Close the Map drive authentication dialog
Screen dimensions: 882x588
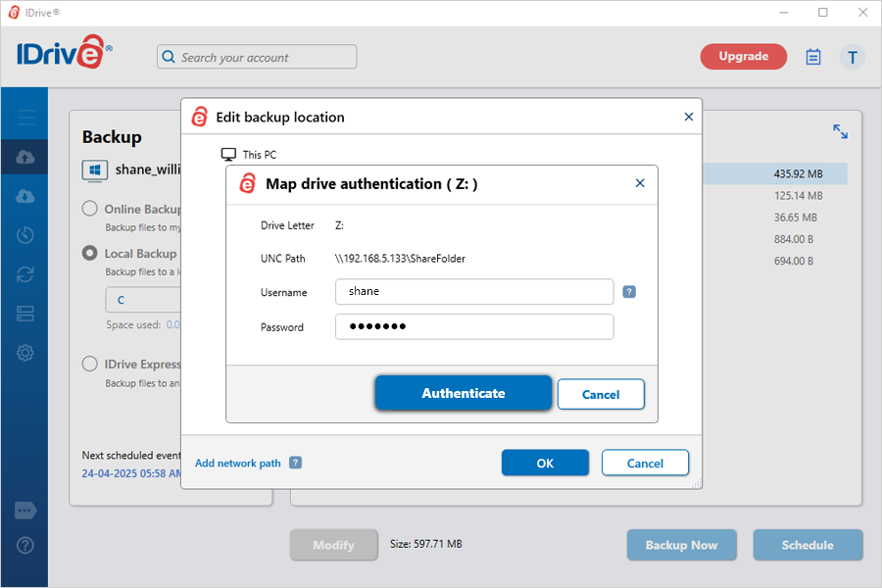point(640,183)
